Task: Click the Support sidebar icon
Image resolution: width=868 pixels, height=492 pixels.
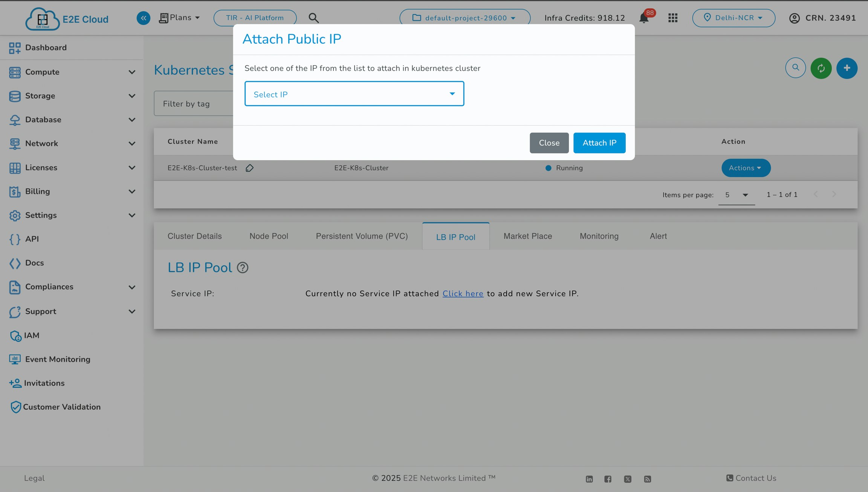Action: (x=15, y=311)
